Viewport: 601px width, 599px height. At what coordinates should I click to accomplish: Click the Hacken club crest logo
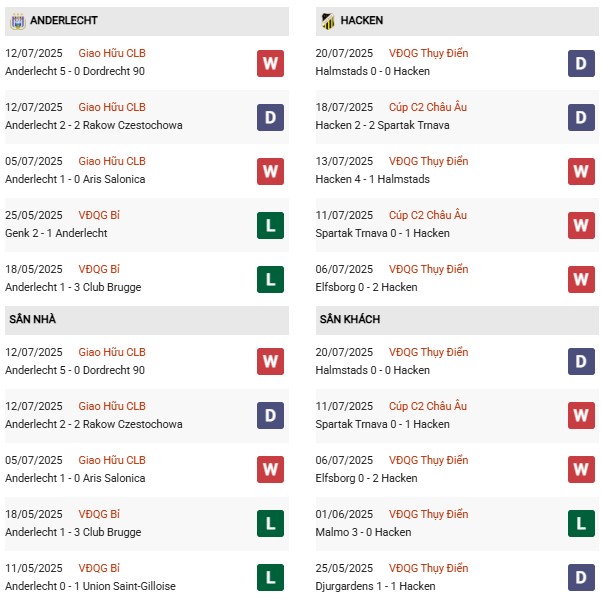tap(326, 20)
